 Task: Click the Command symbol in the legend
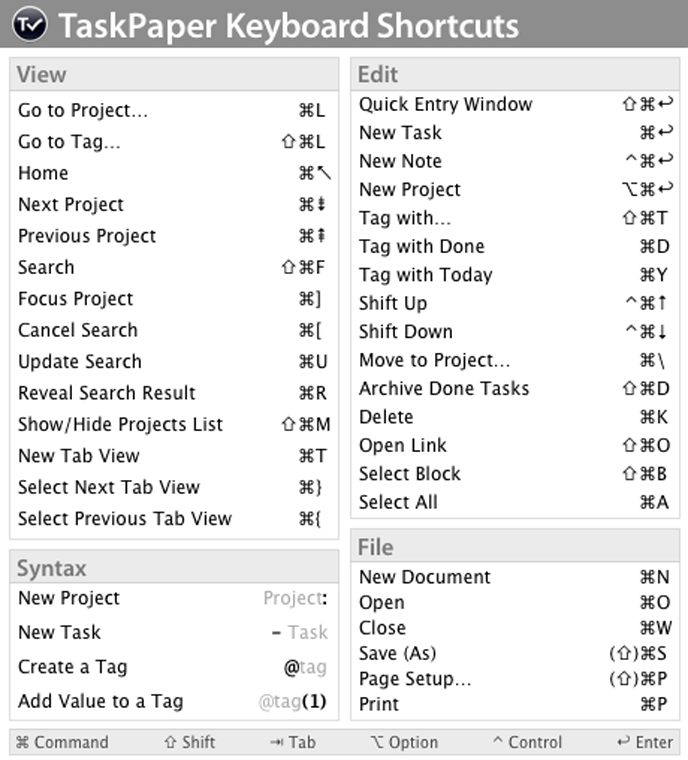(23, 742)
